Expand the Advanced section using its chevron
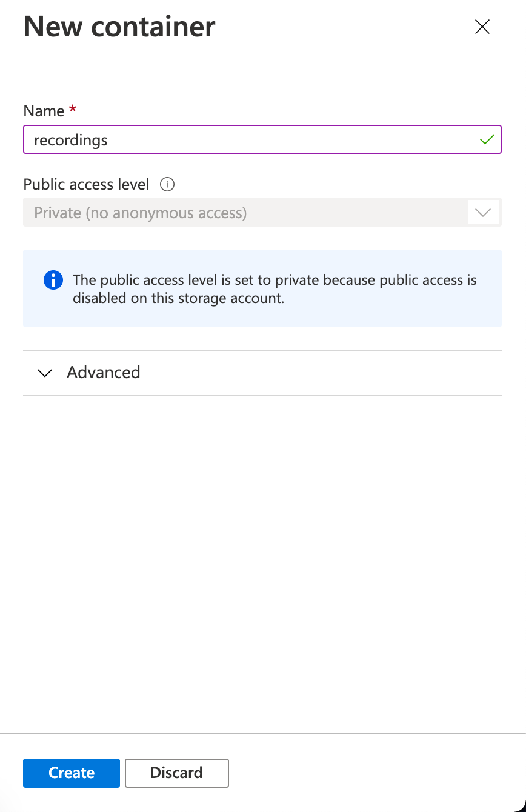Viewport: 526px width, 812px height. [x=45, y=373]
